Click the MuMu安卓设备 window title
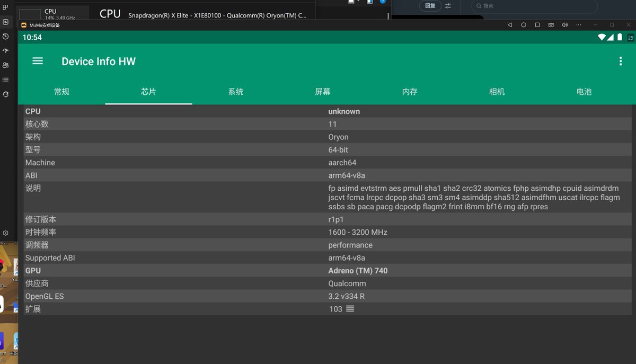 coord(45,25)
